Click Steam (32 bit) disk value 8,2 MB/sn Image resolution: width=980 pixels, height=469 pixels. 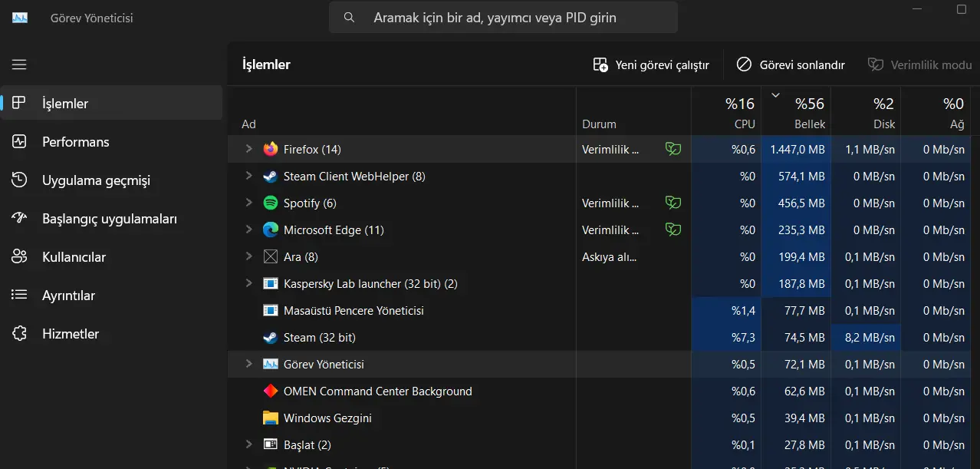pyautogui.click(x=870, y=338)
